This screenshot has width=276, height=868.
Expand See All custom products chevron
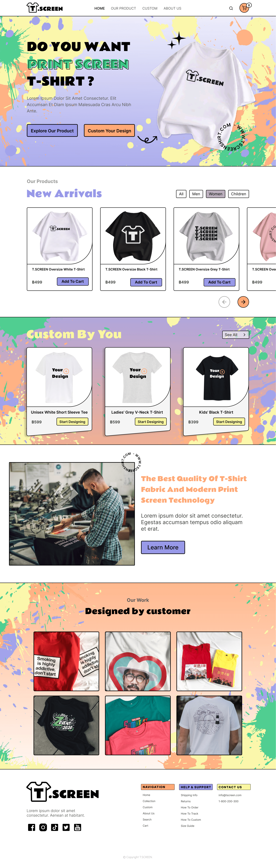click(244, 335)
